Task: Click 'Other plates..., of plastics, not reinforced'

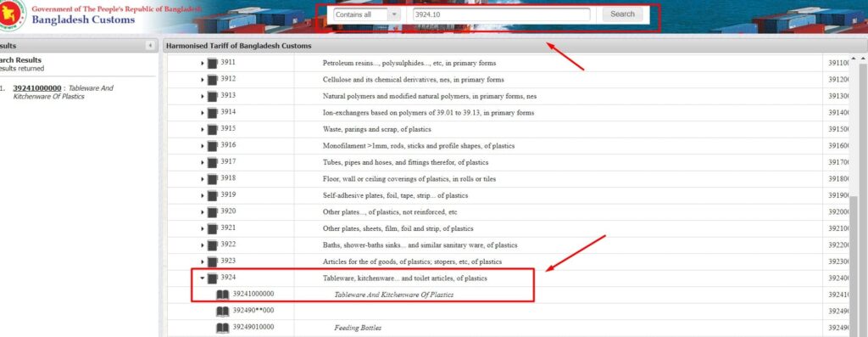Action: (390, 212)
